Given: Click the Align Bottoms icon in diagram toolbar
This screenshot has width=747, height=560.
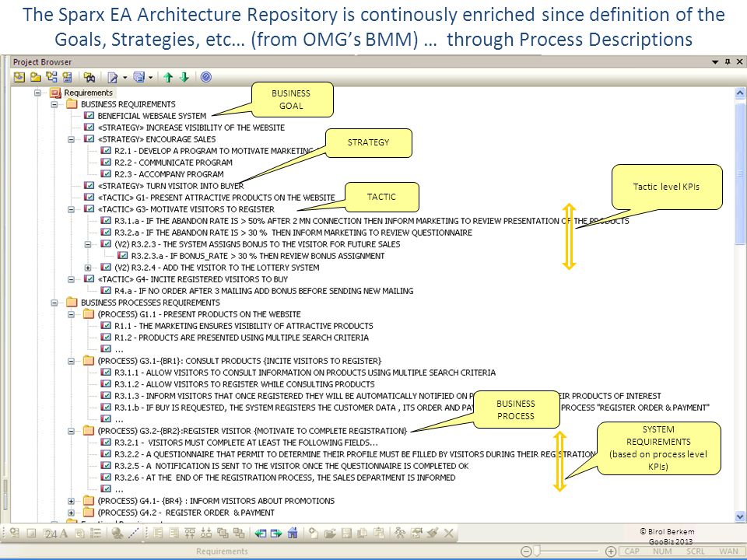Looking at the screenshot, I should [206, 534].
